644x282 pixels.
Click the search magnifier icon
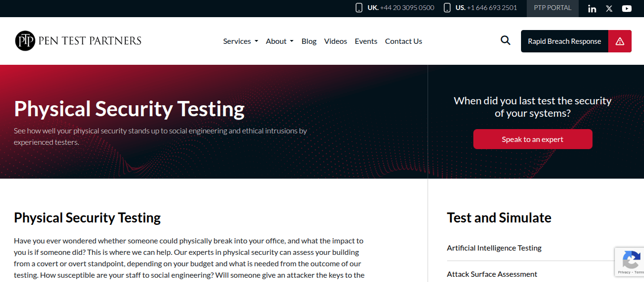pos(505,40)
